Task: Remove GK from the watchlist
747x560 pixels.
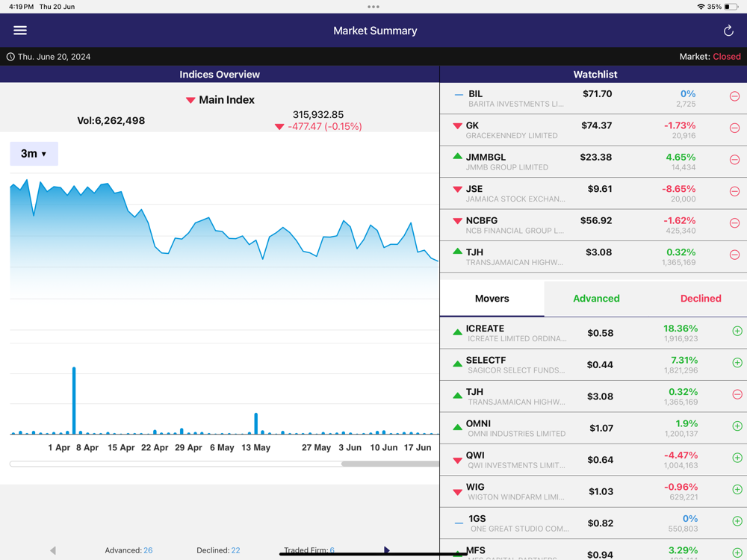Action: click(x=734, y=128)
